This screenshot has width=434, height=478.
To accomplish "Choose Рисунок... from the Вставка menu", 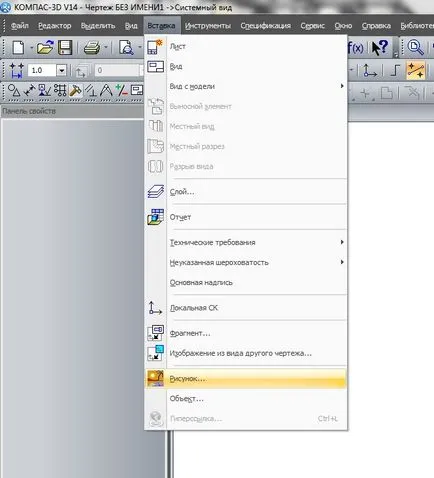I will tap(246, 379).
